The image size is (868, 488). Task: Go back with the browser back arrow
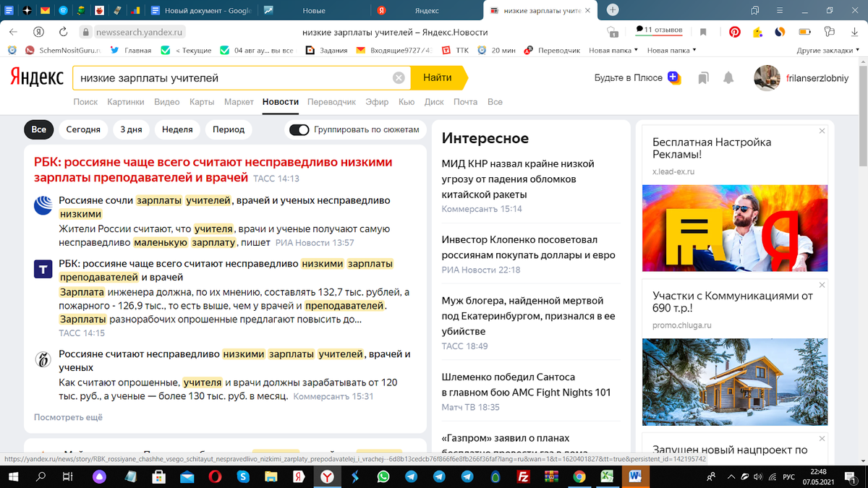coord(13,32)
